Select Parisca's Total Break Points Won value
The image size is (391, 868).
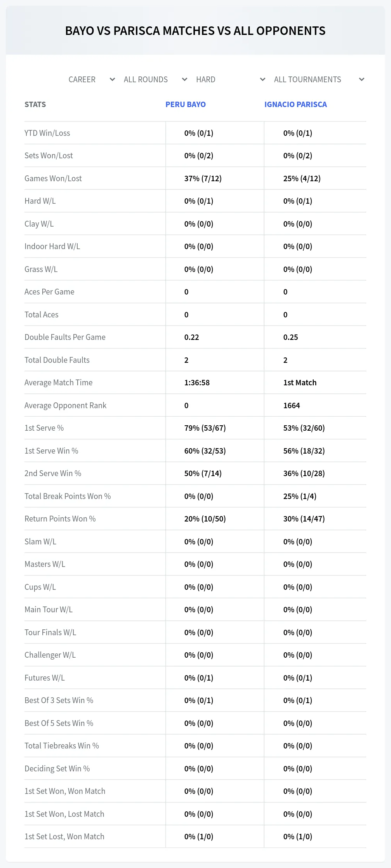tap(300, 496)
